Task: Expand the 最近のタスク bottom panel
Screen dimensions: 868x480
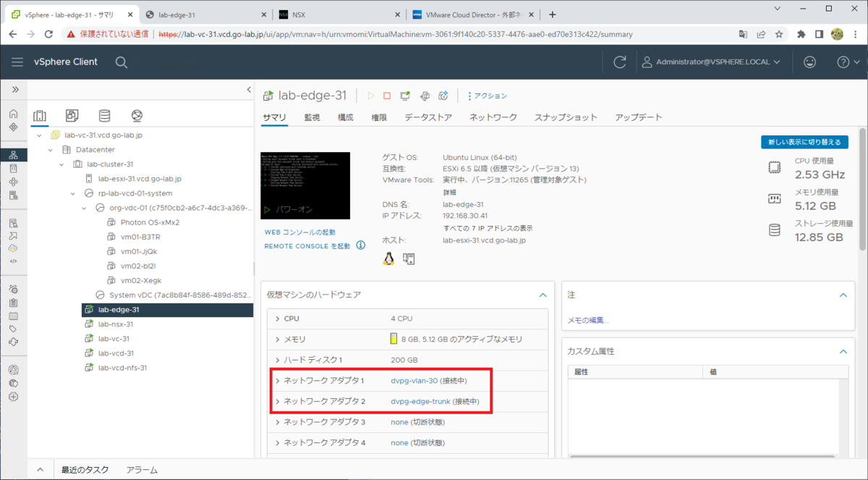Action: (x=41, y=470)
